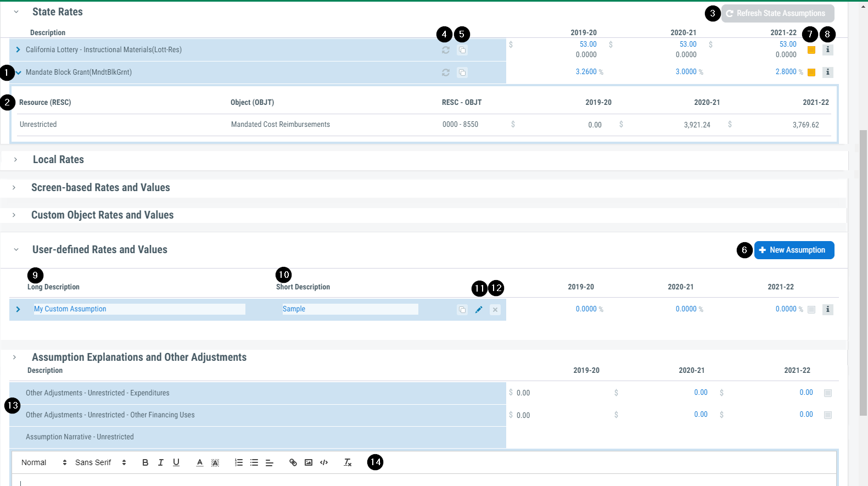
Task: Toggle underline formatting in narrative editor
Action: 176,462
